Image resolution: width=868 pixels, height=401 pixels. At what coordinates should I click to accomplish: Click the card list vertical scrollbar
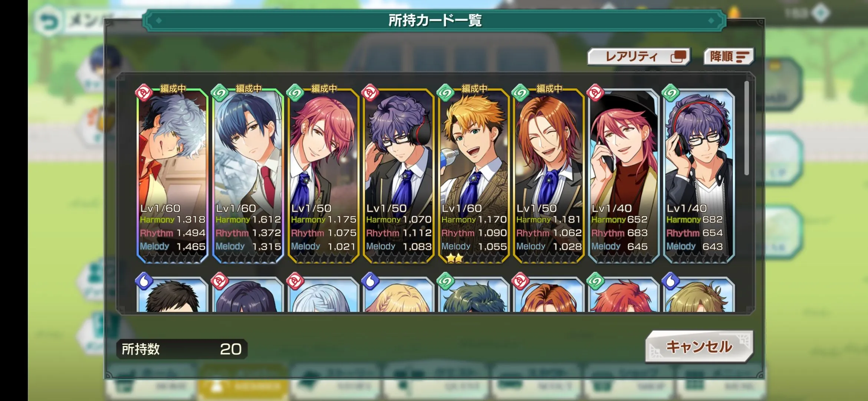(746, 128)
